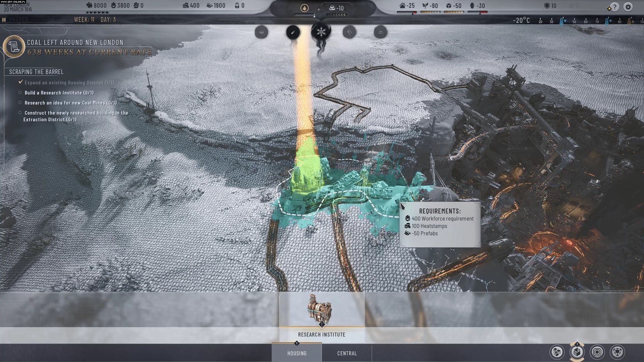Open the settings gear menu
The image size is (644, 362).
tap(628, 7)
